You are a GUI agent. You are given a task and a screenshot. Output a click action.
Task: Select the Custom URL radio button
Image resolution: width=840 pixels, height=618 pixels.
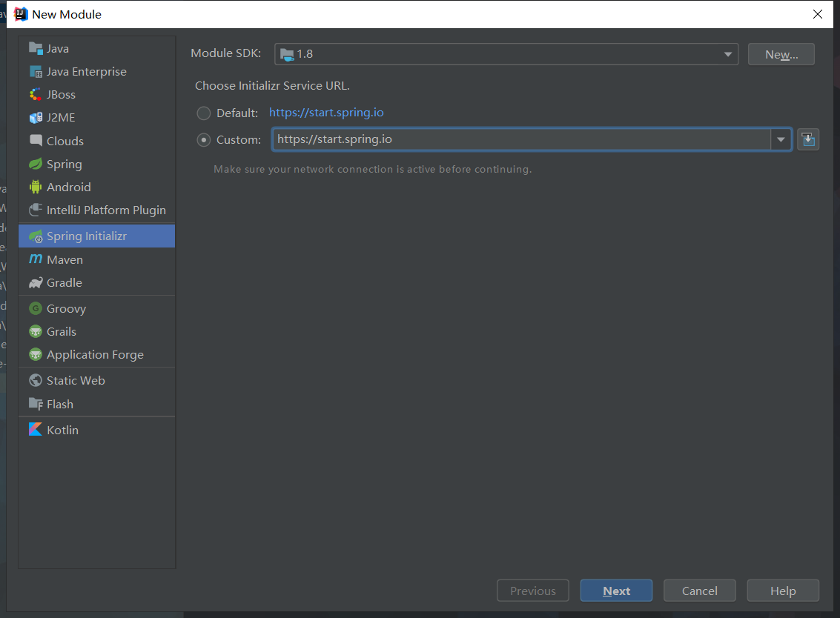pos(204,140)
